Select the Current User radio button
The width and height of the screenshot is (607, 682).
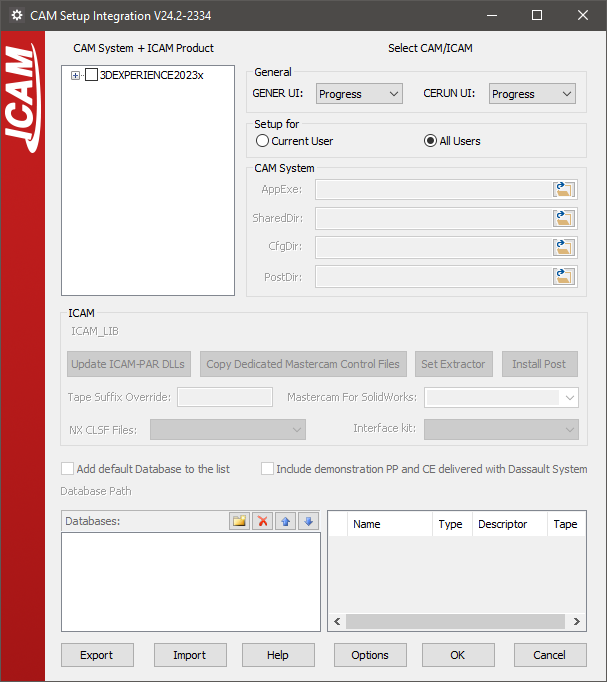point(262,141)
